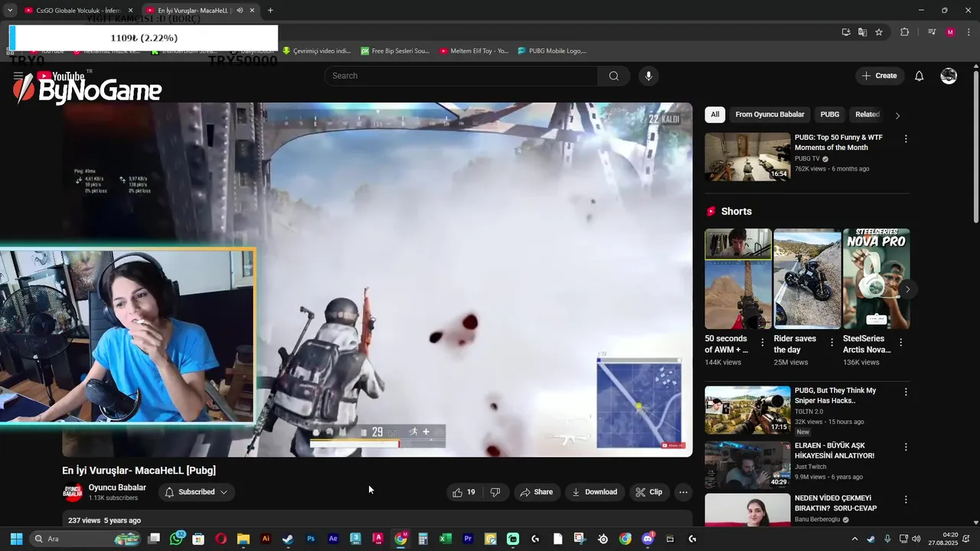The image size is (980, 551).
Task: Open tab search dropdown arrow
Action: (10, 11)
